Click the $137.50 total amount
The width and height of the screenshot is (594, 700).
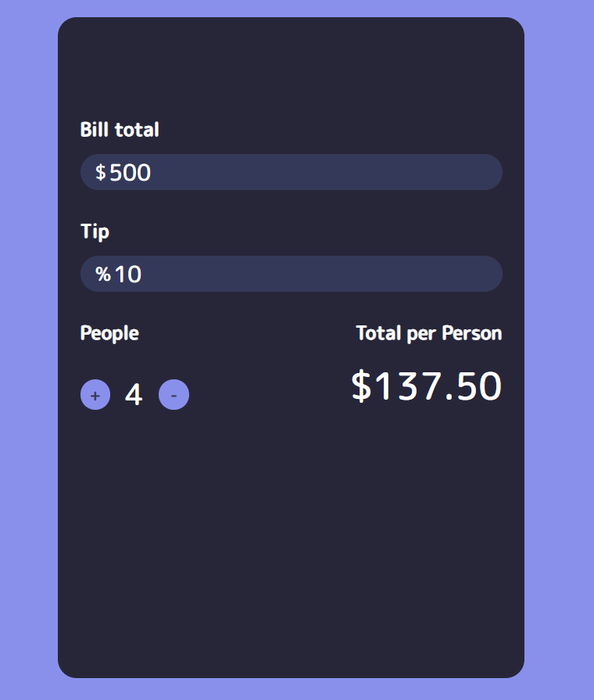coord(426,386)
